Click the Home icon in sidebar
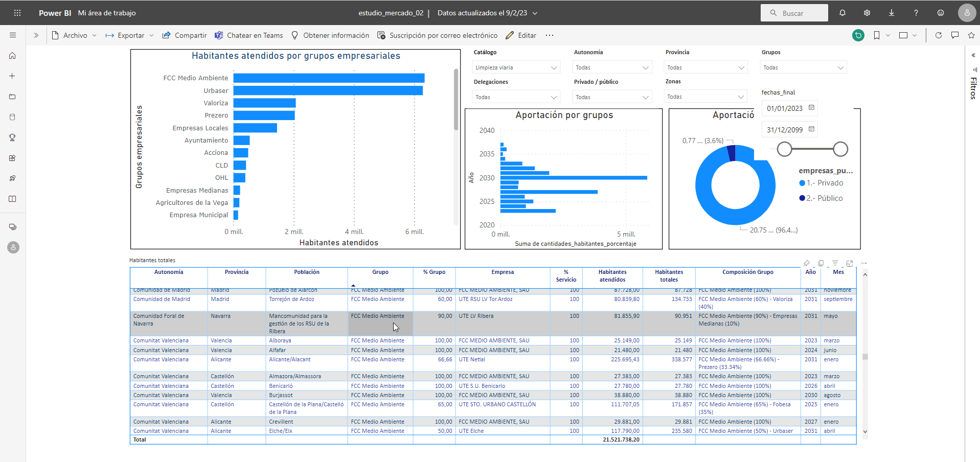The height and width of the screenshot is (462, 980). 13,56
